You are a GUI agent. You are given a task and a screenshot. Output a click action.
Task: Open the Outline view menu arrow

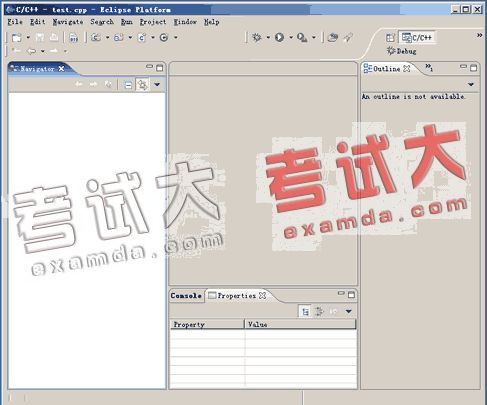[471, 84]
